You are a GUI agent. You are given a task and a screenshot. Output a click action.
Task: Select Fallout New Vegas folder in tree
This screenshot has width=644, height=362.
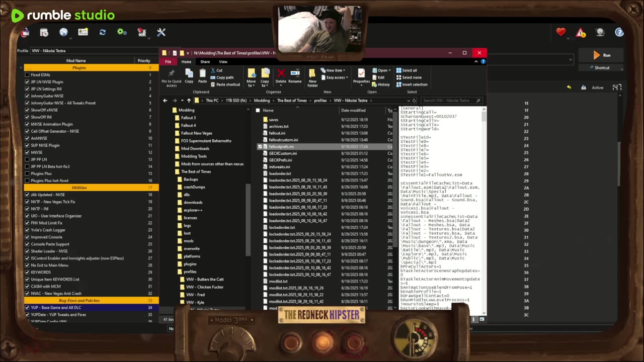point(196,133)
